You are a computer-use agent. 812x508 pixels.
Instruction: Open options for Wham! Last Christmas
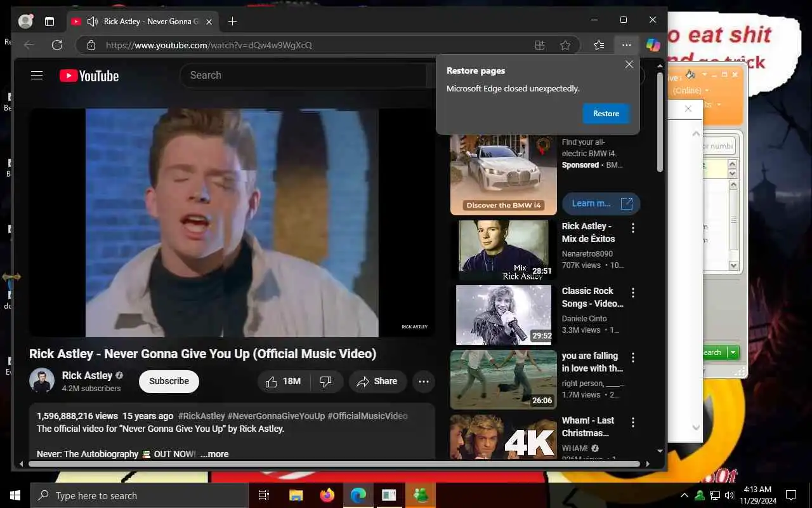tap(632, 422)
